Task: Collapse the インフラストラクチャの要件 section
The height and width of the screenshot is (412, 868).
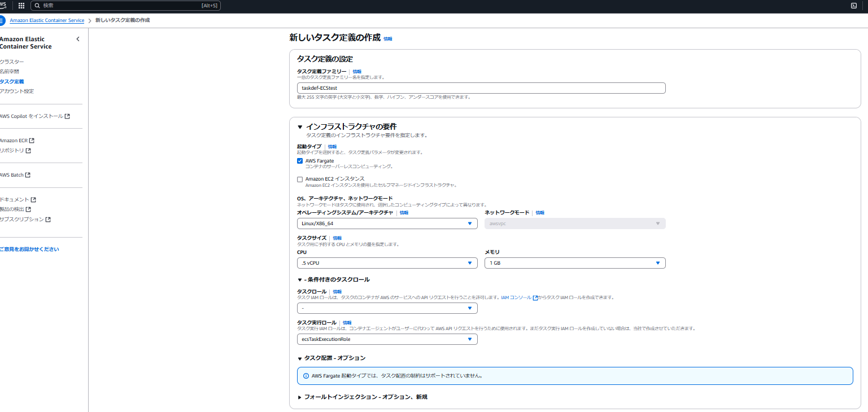Action: [x=300, y=126]
